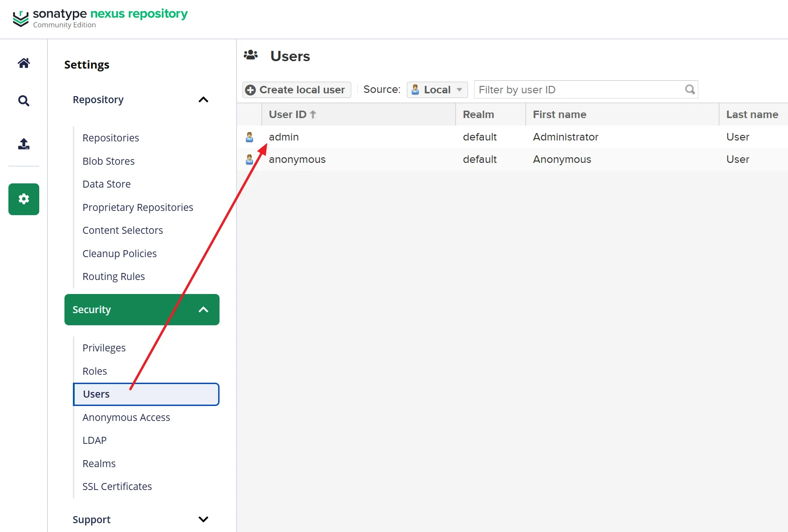Click the anonymous user row icon
The height and width of the screenshot is (532, 788).
pyautogui.click(x=249, y=159)
